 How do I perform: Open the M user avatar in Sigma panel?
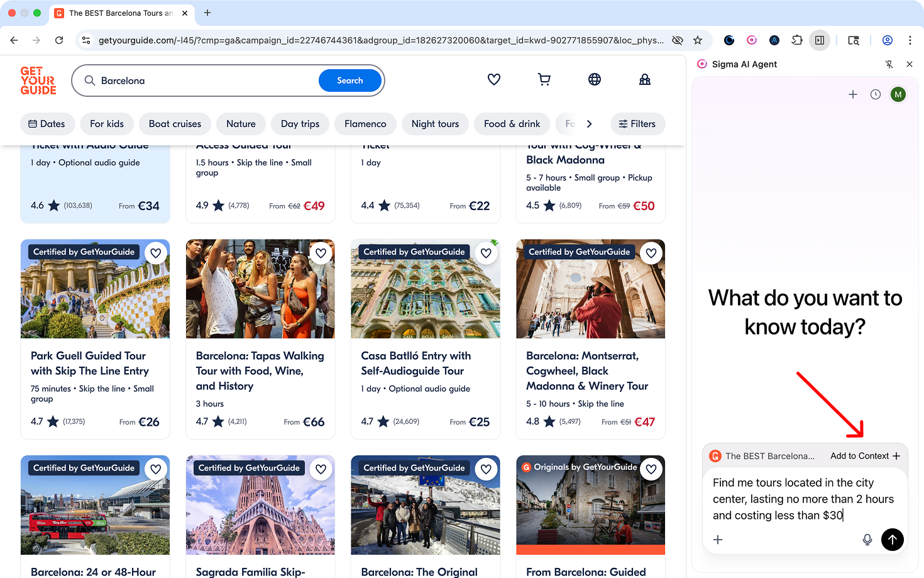click(x=898, y=94)
